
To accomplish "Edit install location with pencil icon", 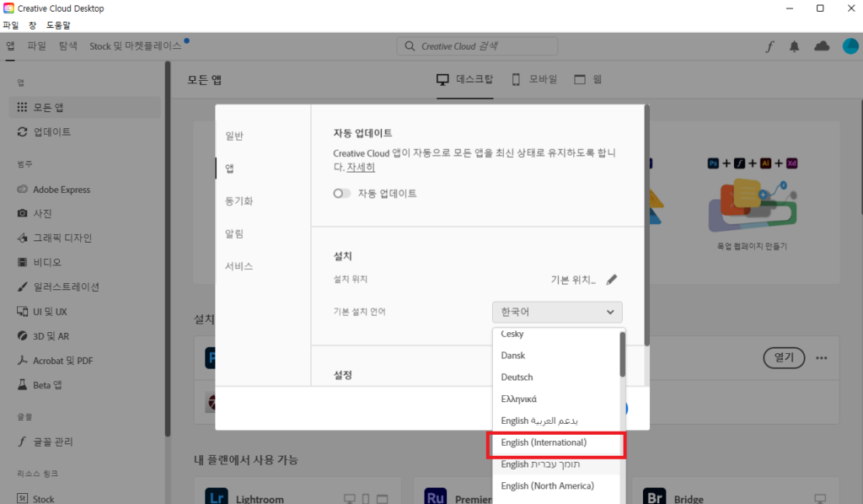I will [x=612, y=280].
